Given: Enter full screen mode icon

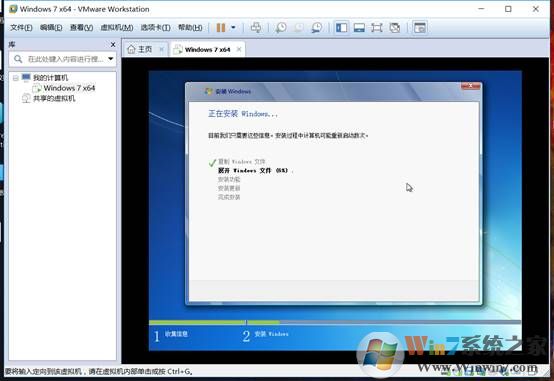Looking at the screenshot, I should coord(377,28).
